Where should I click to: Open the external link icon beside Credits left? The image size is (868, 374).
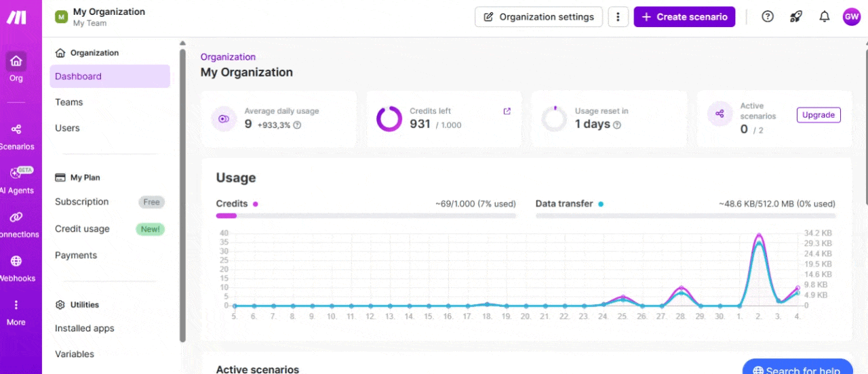pyautogui.click(x=507, y=111)
